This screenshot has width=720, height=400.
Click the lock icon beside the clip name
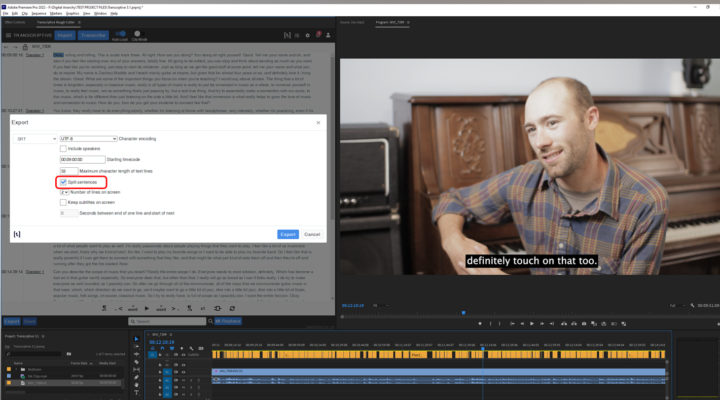pyautogui.click(x=25, y=47)
